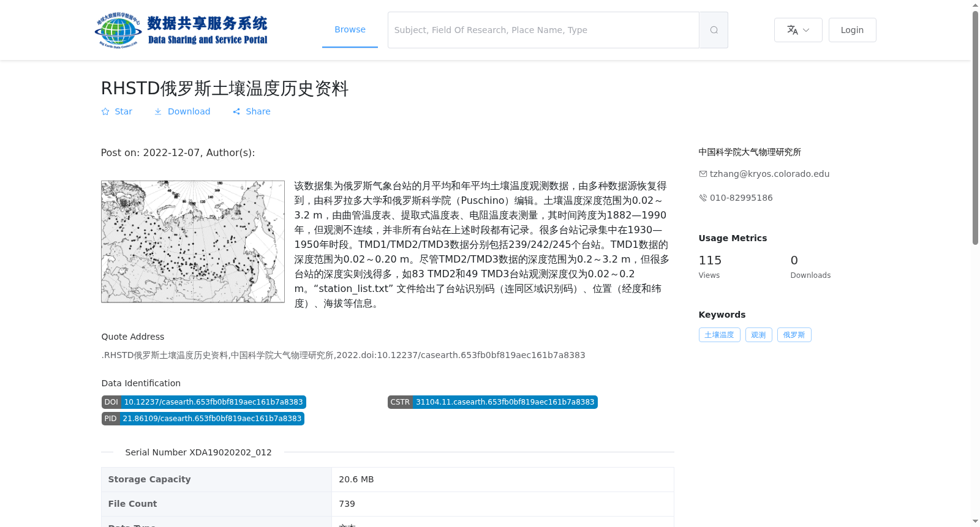Click Serial Number XDA19020202_012 text
This screenshot has height=527, width=980.
(198, 452)
